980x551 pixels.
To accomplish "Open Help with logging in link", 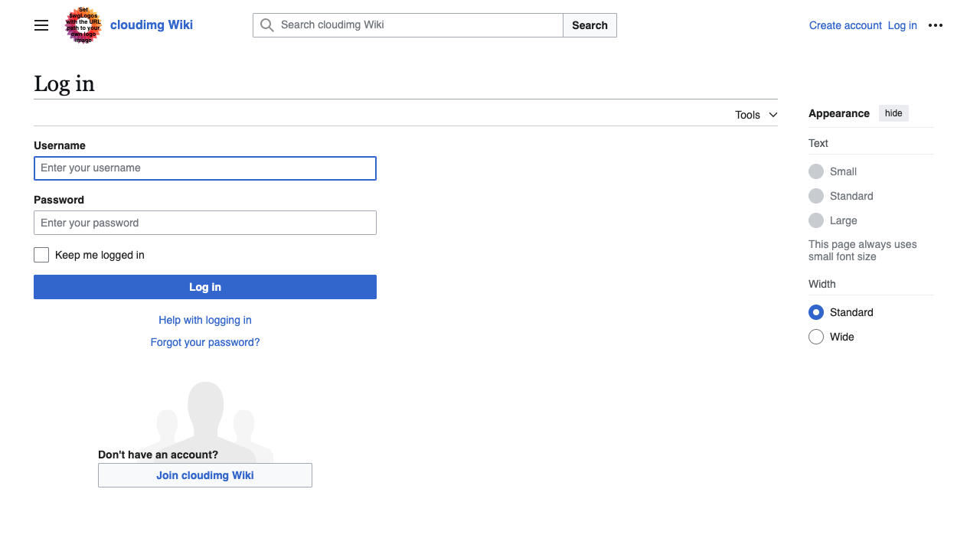I will pos(205,320).
